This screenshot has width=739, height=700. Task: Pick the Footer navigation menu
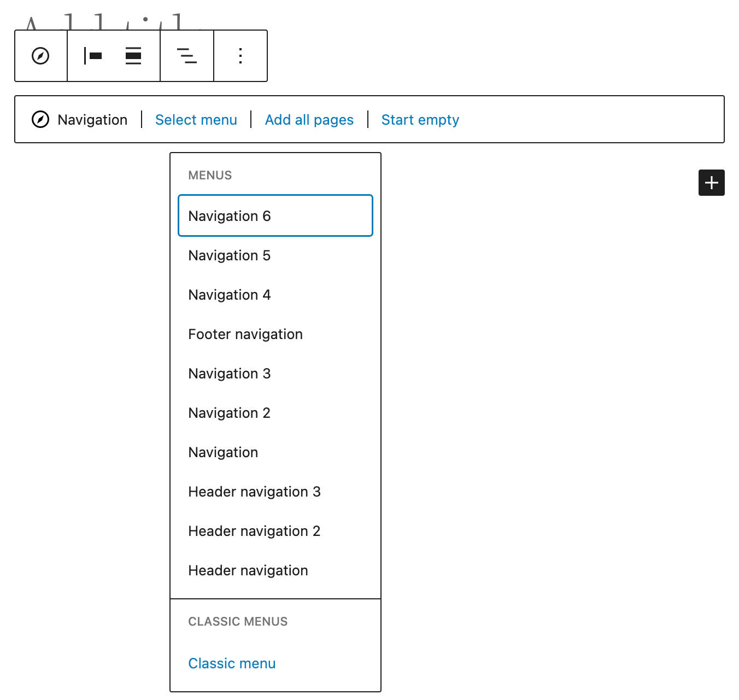(x=245, y=334)
